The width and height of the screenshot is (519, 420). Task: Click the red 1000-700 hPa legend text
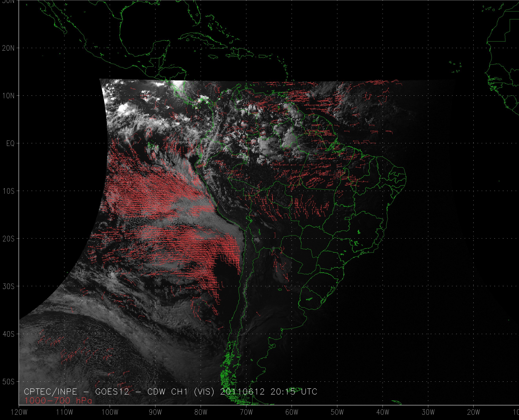point(58,401)
